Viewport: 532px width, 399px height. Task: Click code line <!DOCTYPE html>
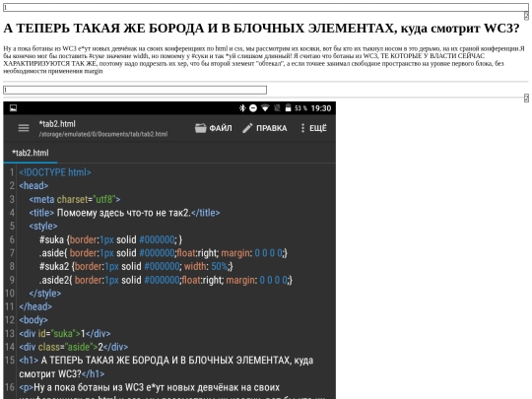[55, 172]
